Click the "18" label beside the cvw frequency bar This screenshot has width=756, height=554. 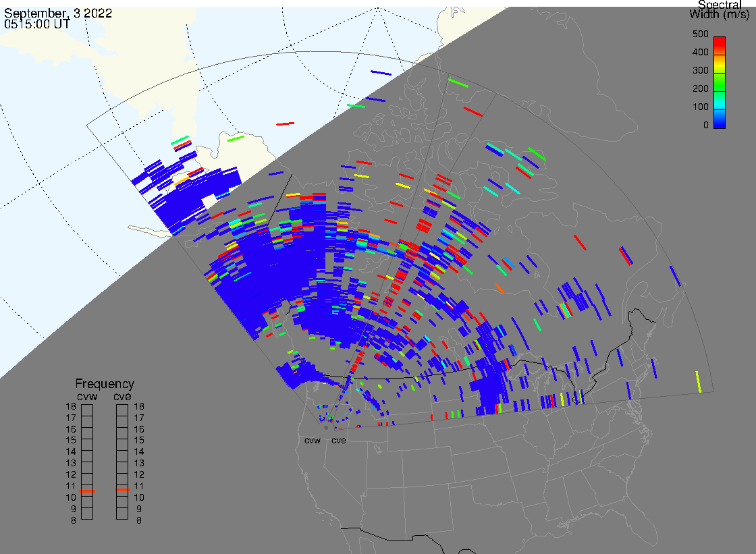click(x=71, y=406)
